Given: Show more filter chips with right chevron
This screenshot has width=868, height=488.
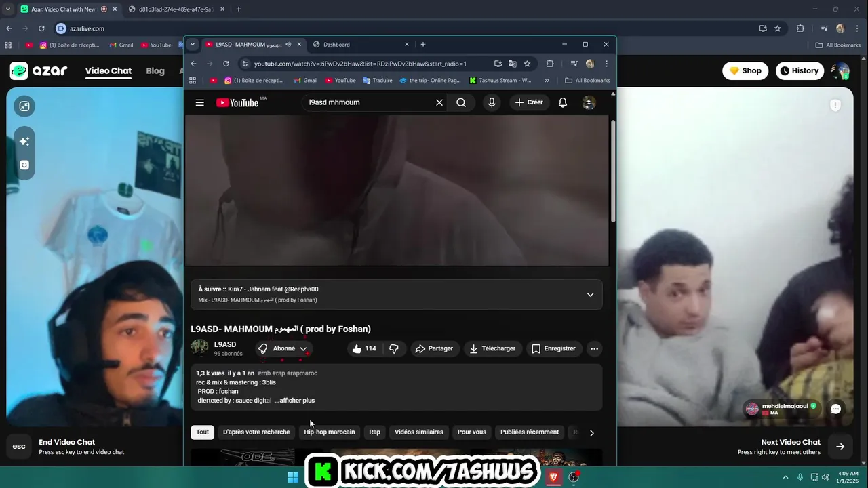Looking at the screenshot, I should click(x=591, y=432).
